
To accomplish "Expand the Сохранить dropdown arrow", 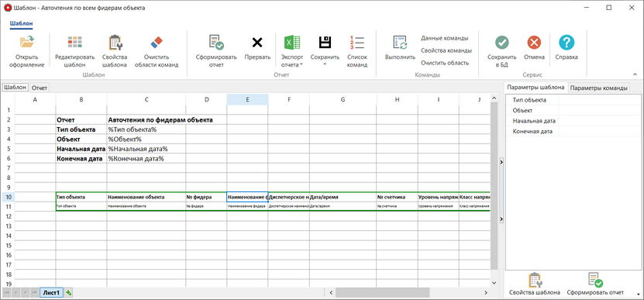I will tap(325, 64).
